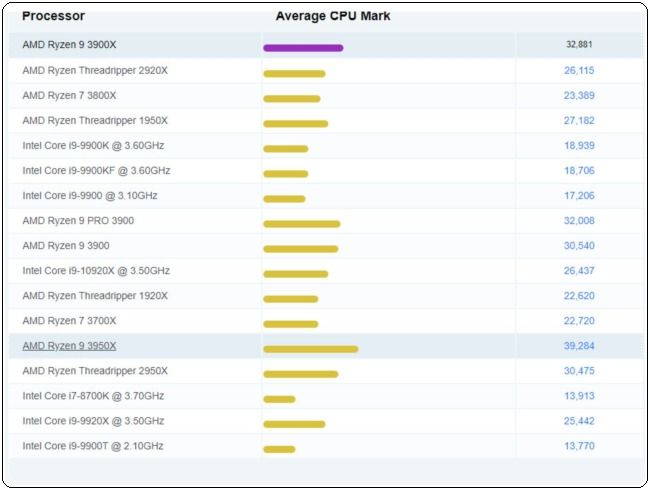
Task: Click Intel Core i9-9900 @ 3.10GHz name
Action: pos(90,195)
